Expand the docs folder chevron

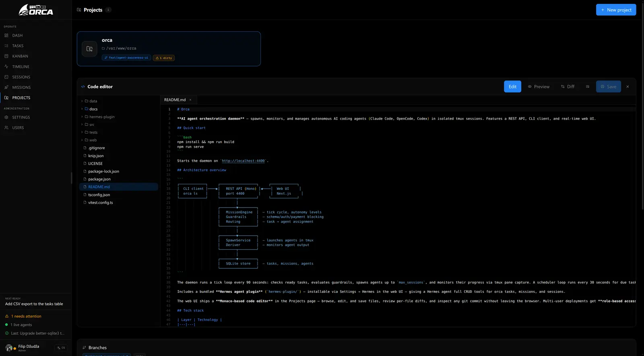[82, 109]
